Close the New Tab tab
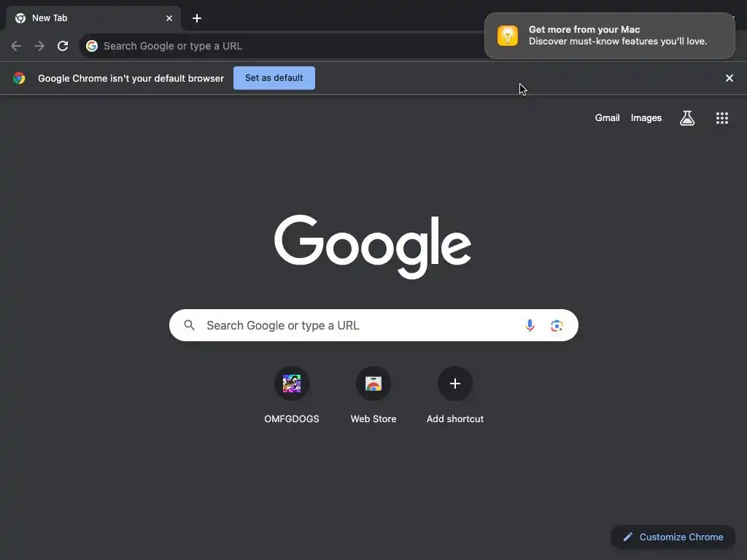The image size is (747, 560). 169,18
